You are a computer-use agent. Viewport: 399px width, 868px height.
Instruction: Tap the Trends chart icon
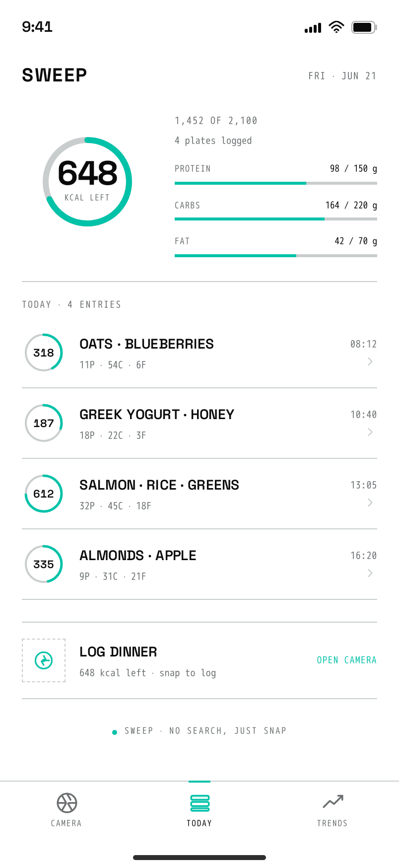(x=332, y=801)
